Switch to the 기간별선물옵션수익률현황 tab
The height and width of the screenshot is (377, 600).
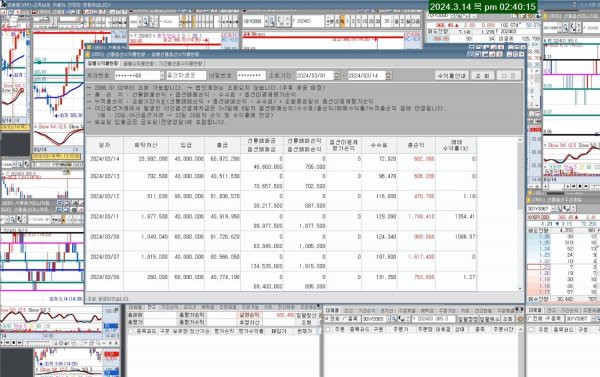point(181,64)
